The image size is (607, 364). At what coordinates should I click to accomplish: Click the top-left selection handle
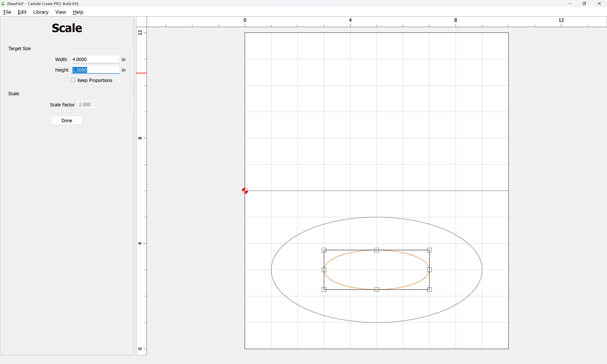[324, 250]
